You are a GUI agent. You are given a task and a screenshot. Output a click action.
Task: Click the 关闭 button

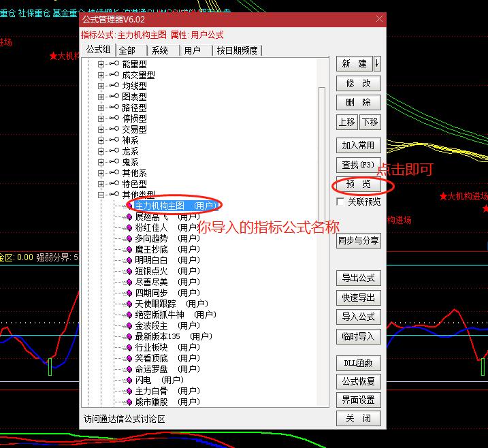click(359, 419)
